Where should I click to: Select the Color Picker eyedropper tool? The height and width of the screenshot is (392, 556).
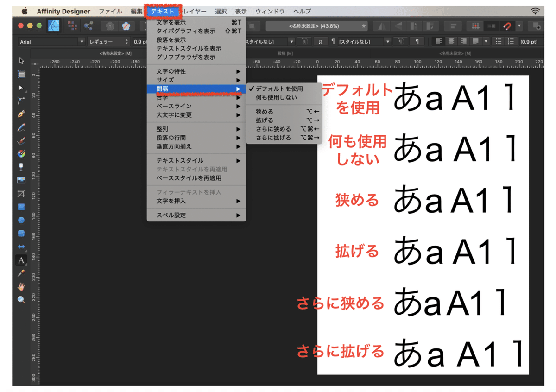coord(21,273)
